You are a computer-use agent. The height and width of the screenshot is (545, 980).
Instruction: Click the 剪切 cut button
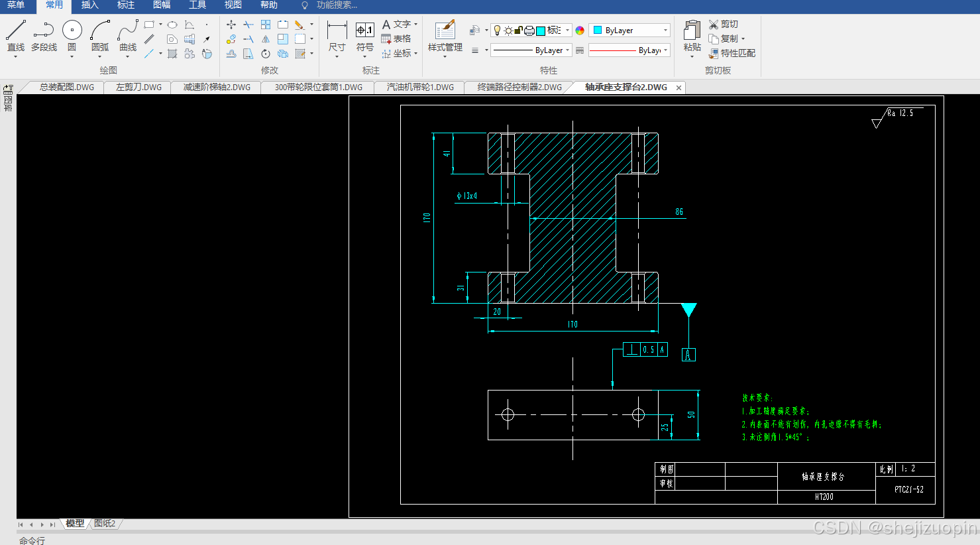pyautogui.click(x=723, y=25)
